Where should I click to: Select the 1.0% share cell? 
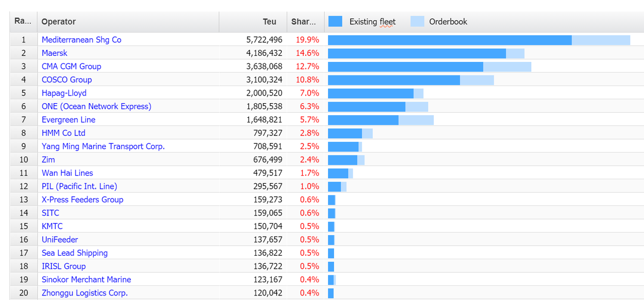309,186
